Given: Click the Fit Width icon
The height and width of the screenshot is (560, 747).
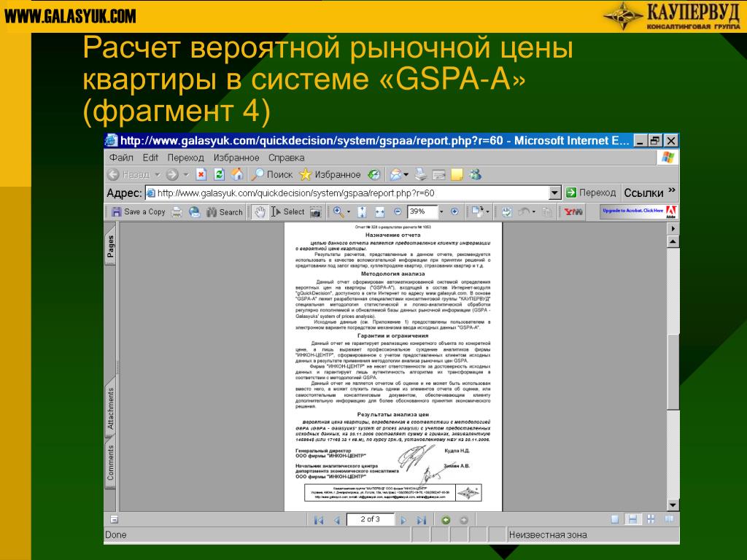Looking at the screenshot, I should pos(379,212).
